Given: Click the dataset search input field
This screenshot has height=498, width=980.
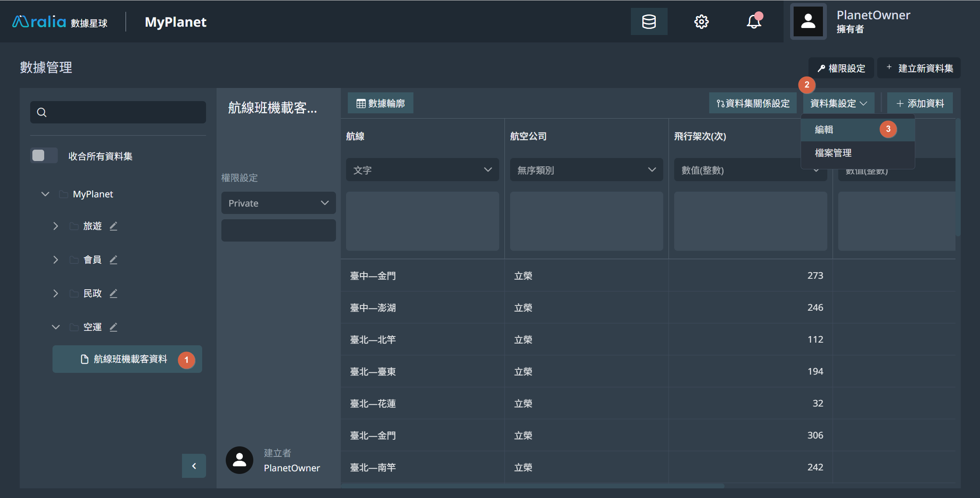Looking at the screenshot, I should 118,112.
